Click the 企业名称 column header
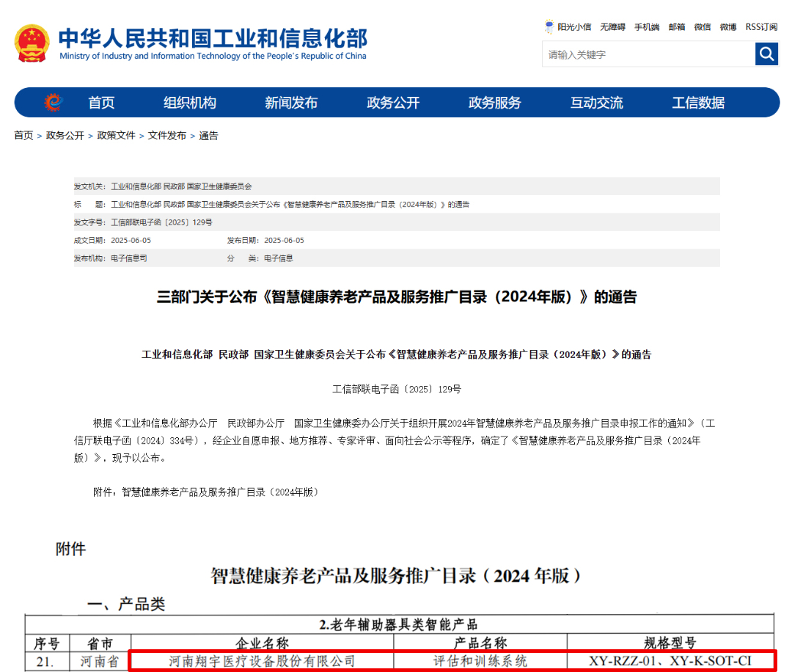The width and height of the screenshot is (792, 672). 262,643
